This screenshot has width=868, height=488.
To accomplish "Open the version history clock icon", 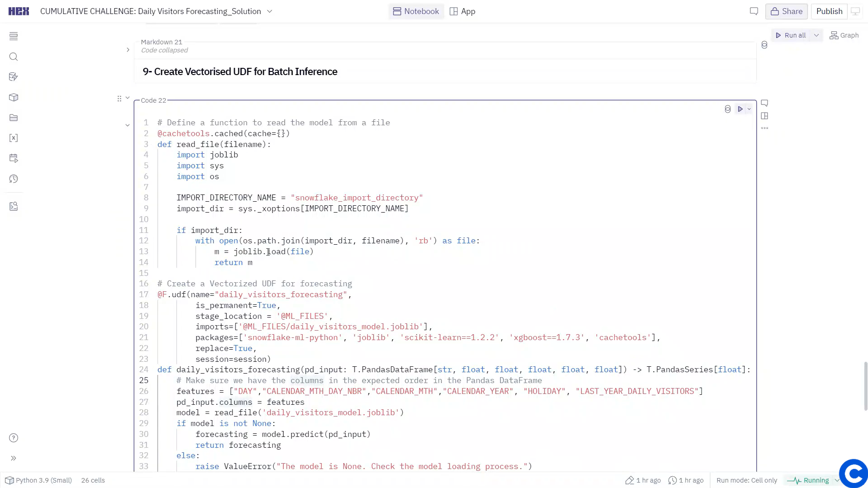I will [14, 179].
